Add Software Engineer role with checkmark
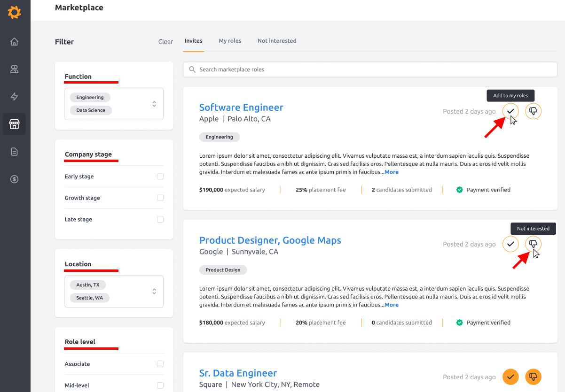 [510, 111]
